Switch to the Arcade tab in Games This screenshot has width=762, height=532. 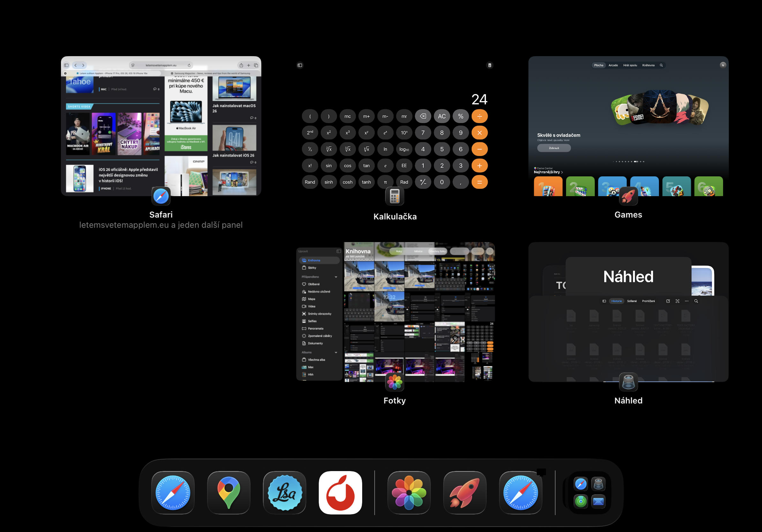613,65
